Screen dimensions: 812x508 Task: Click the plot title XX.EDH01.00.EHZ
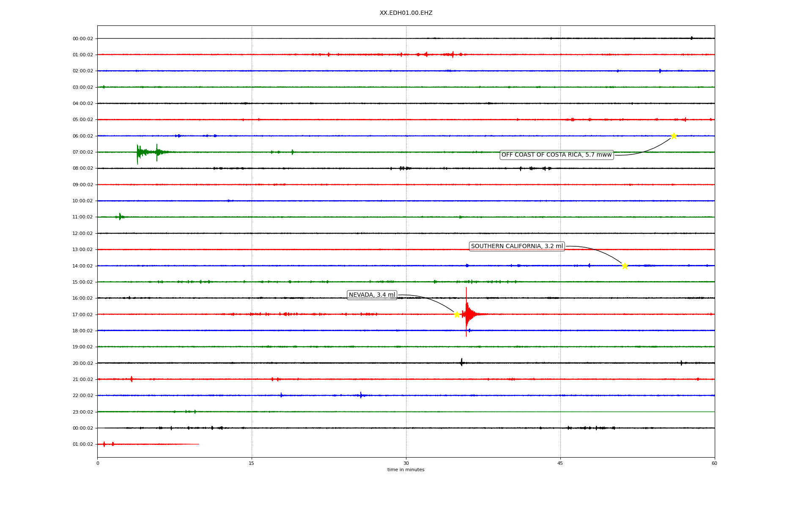tap(406, 13)
